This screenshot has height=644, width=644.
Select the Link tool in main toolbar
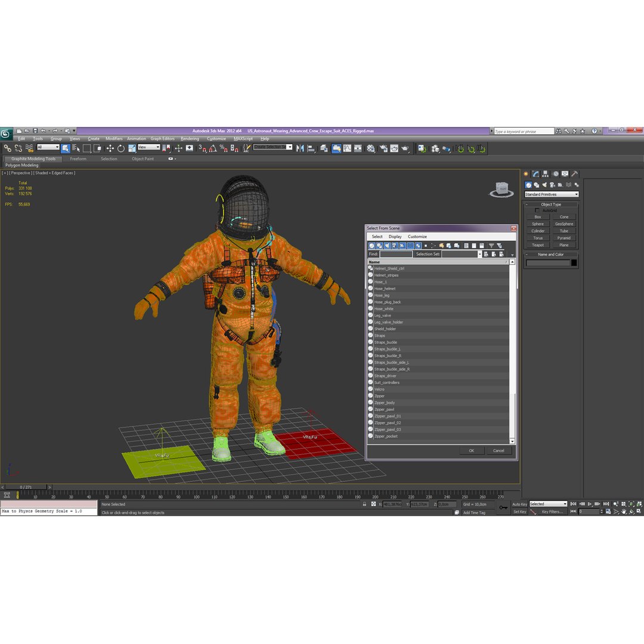coord(7,148)
